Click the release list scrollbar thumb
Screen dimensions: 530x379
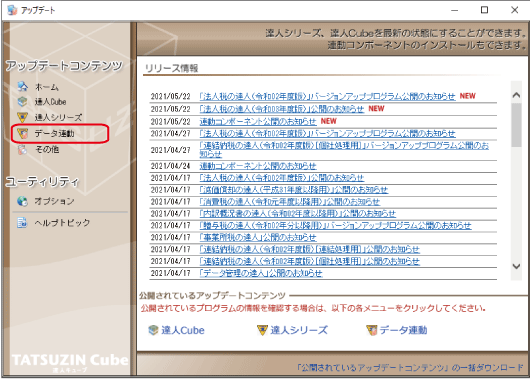click(516, 125)
